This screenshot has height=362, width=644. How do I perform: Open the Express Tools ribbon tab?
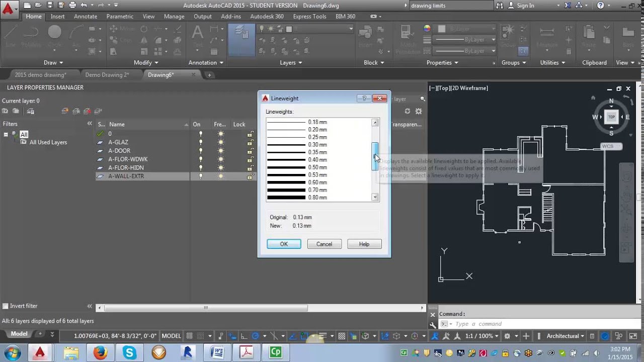(x=309, y=16)
